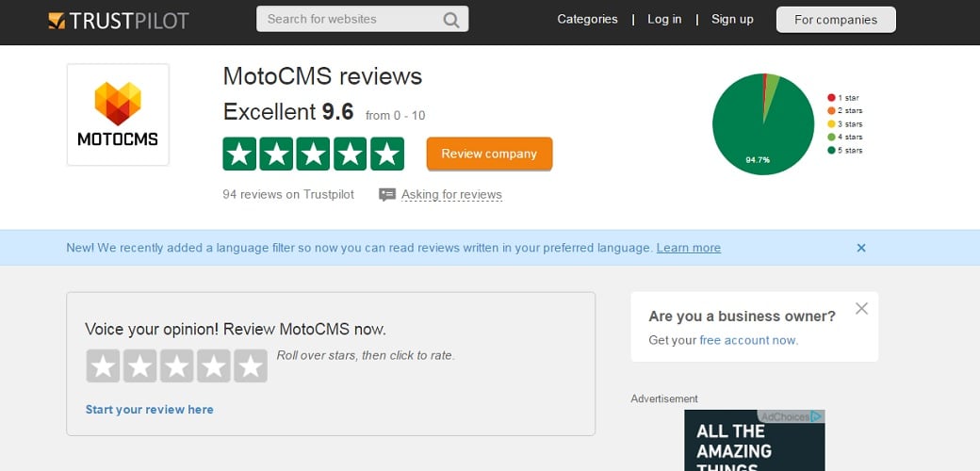
Task: Click the orange Review company button
Action: [489, 154]
